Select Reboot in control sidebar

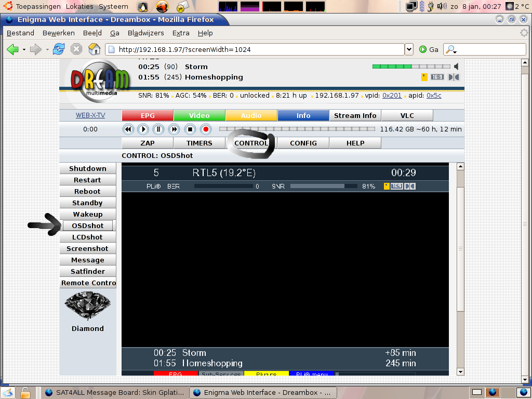click(87, 191)
